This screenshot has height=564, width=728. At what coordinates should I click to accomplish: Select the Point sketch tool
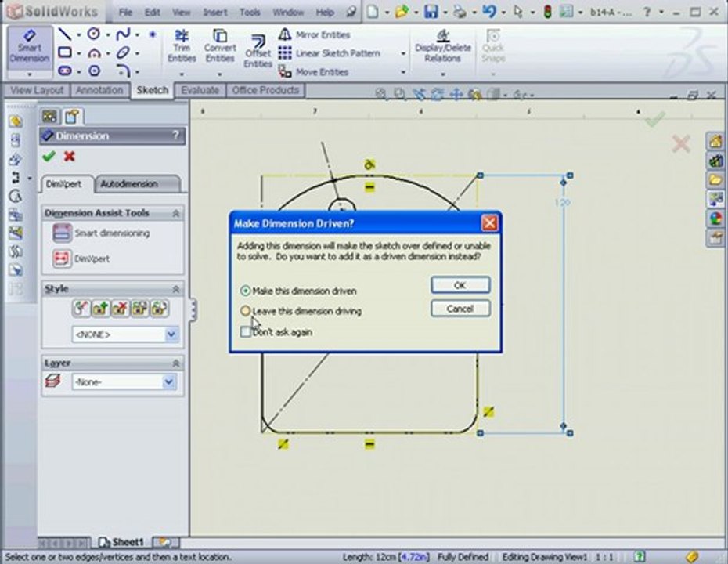click(x=153, y=34)
